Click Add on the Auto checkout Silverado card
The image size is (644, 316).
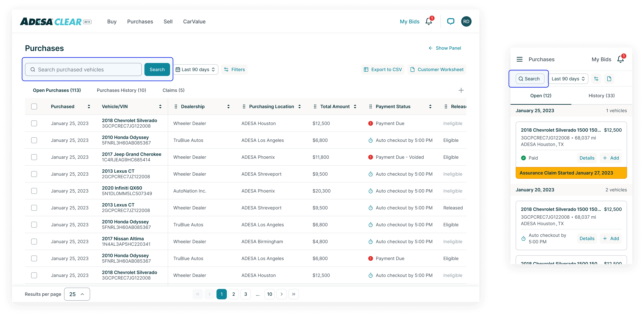click(611, 239)
